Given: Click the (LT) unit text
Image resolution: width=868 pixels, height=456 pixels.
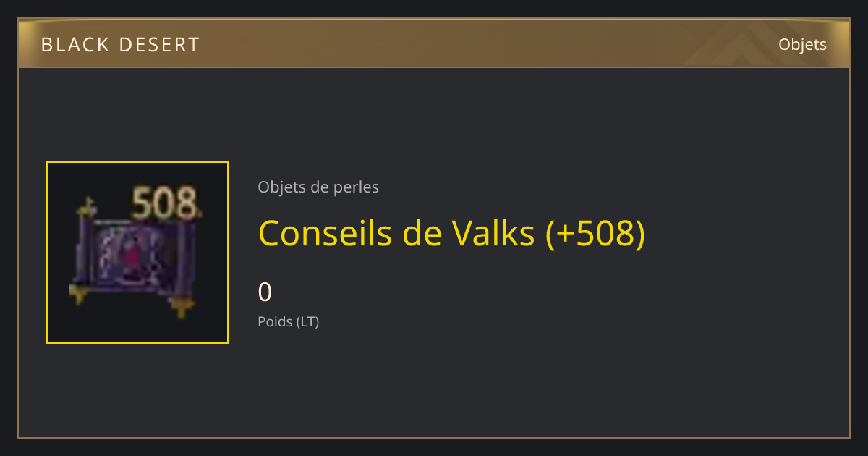Looking at the screenshot, I should click(x=307, y=322).
